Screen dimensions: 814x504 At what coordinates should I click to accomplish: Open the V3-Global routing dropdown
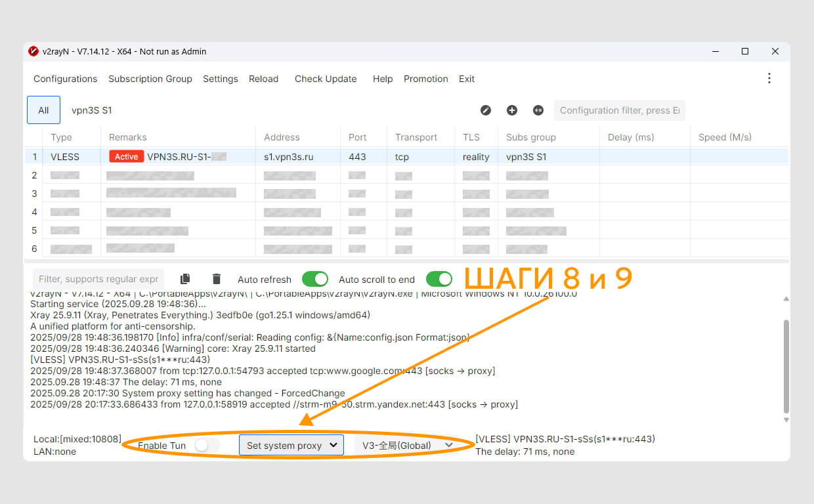406,444
